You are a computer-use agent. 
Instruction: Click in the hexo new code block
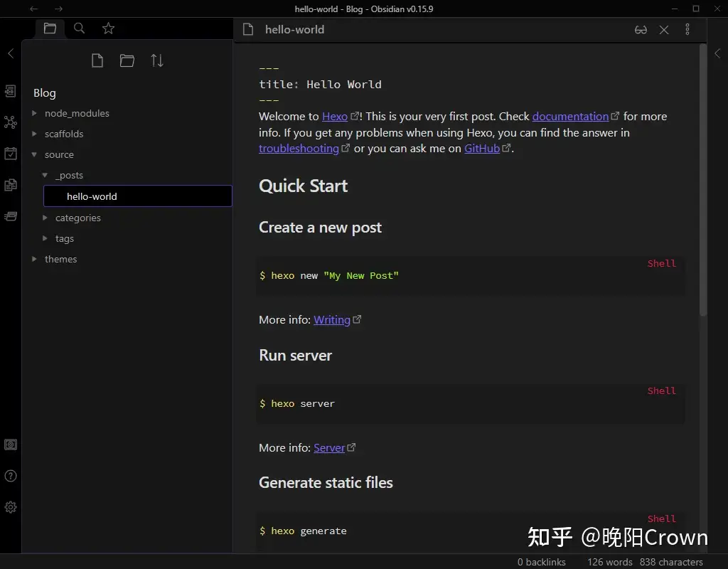471,275
